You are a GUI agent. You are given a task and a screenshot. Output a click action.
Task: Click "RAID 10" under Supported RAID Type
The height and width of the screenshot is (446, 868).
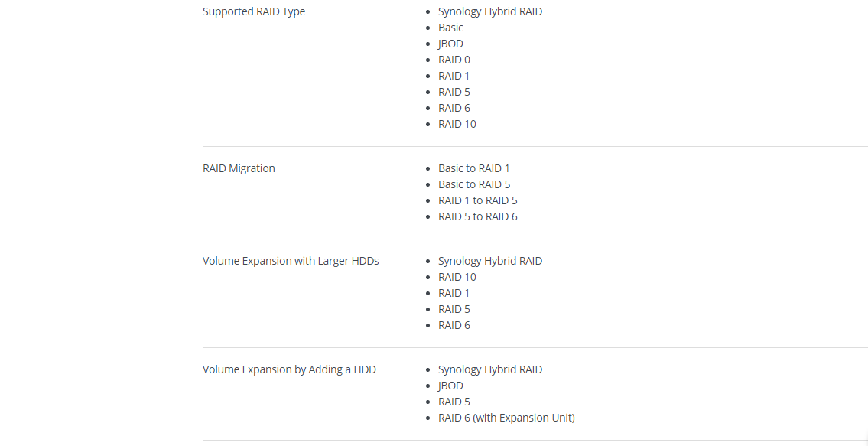(457, 124)
